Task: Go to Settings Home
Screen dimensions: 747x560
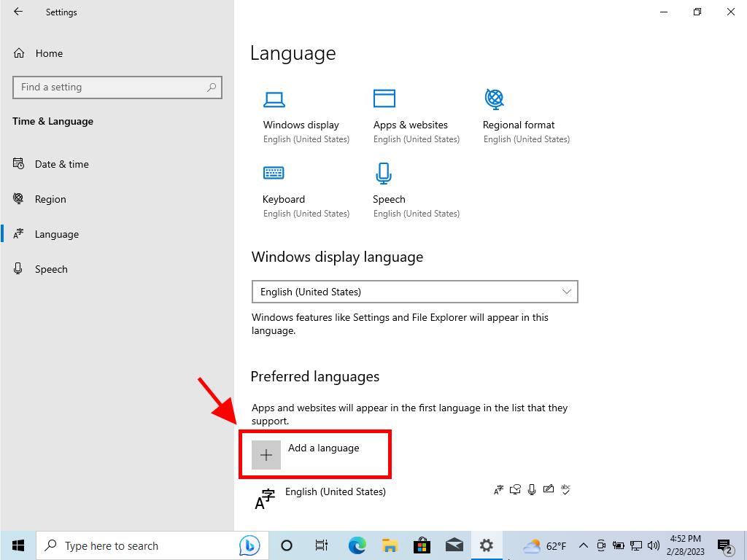Action: click(48, 53)
